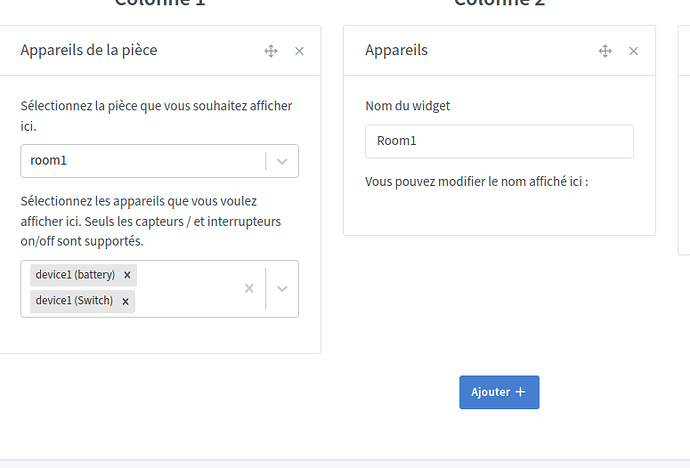Focus the Nom du widget field containing Room1
Image resolution: width=690 pixels, height=468 pixels.
click(498, 141)
